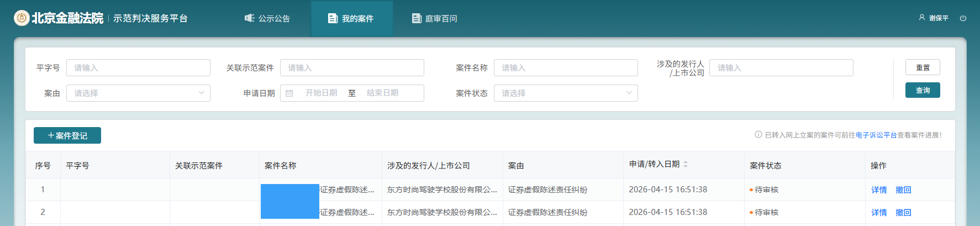
Task: Click row 2 case name 证券虚假陈述...
Action: pos(347,213)
